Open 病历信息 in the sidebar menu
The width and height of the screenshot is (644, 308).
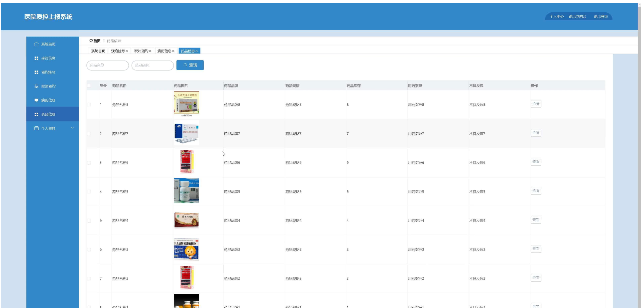coord(53,100)
